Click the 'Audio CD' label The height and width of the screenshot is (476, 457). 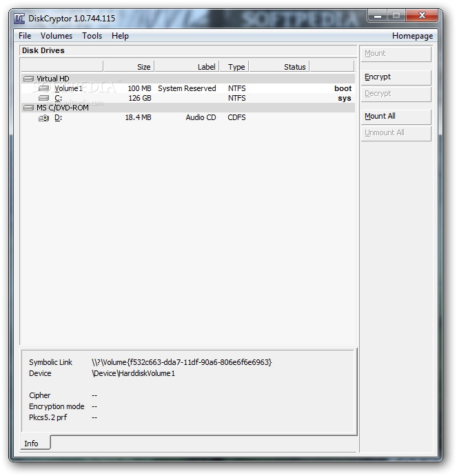pyautogui.click(x=201, y=117)
